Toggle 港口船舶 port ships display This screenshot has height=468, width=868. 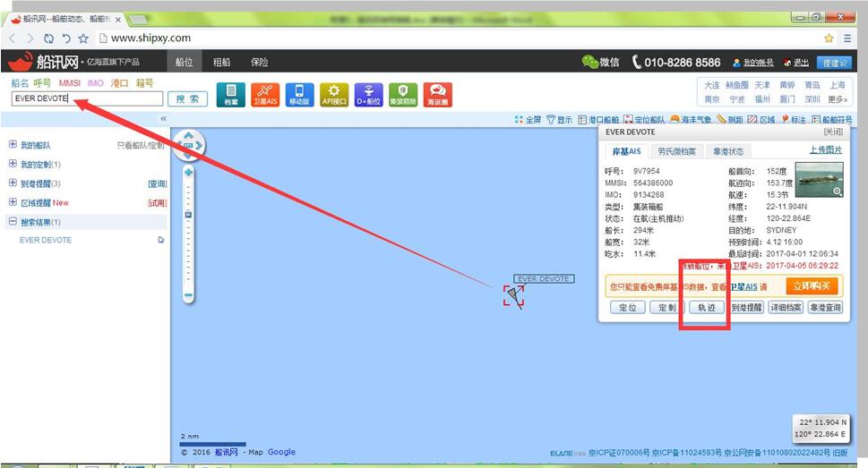point(598,119)
